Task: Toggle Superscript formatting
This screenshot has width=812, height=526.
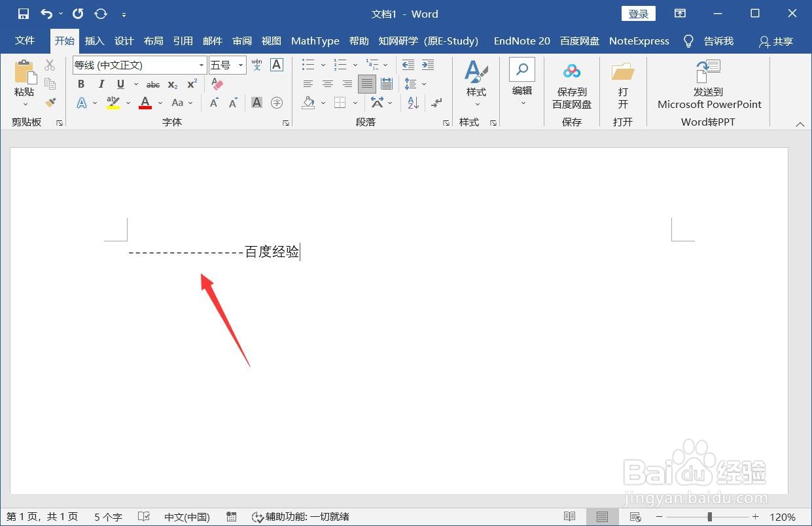Action: (x=192, y=84)
